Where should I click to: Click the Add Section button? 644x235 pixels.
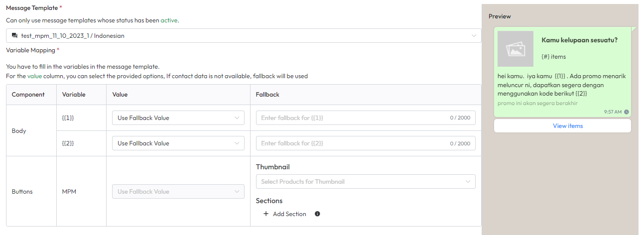click(289, 214)
